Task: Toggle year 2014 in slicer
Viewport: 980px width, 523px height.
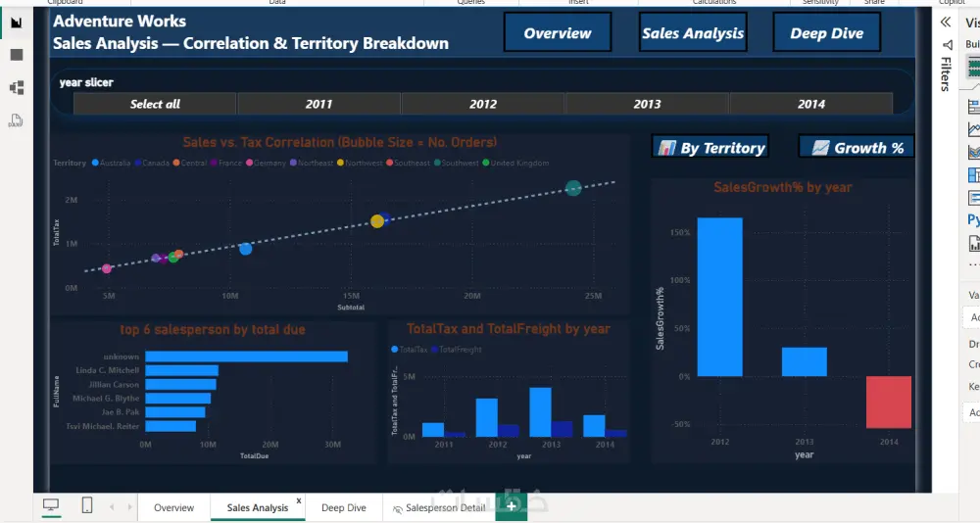Action: 811,104
